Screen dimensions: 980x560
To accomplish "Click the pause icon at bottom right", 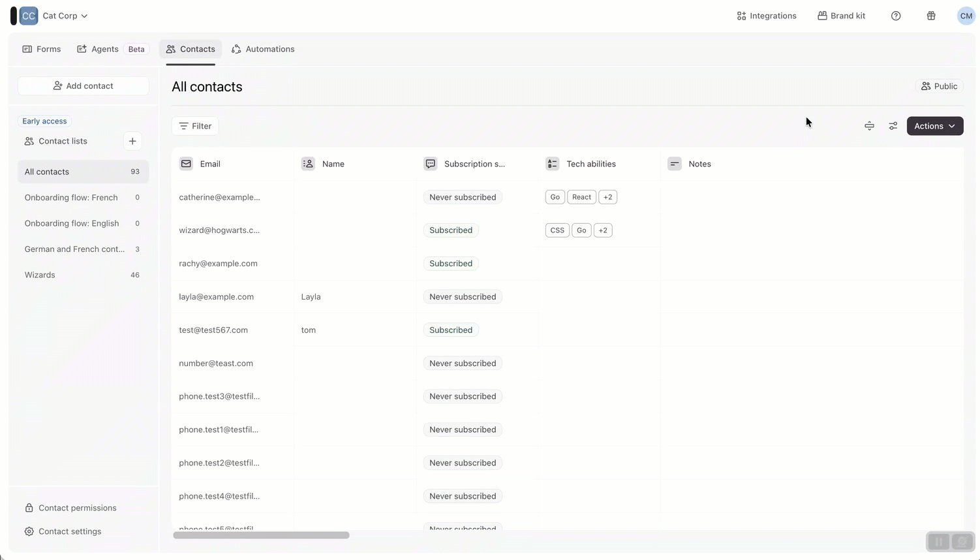I will point(938,542).
